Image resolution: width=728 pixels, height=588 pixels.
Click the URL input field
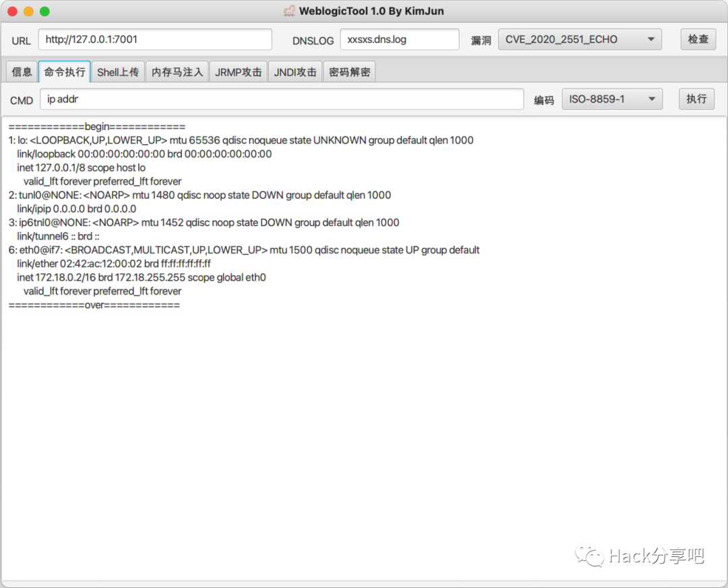click(x=155, y=40)
